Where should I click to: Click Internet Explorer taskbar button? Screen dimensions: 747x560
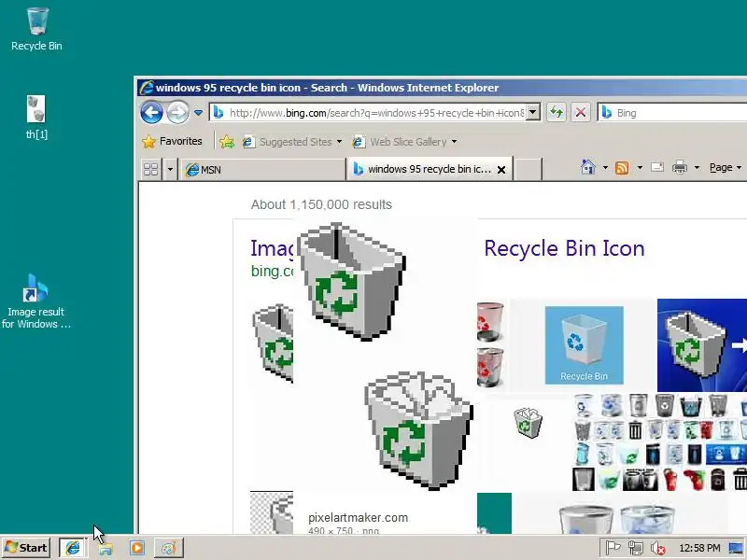[x=73, y=548]
